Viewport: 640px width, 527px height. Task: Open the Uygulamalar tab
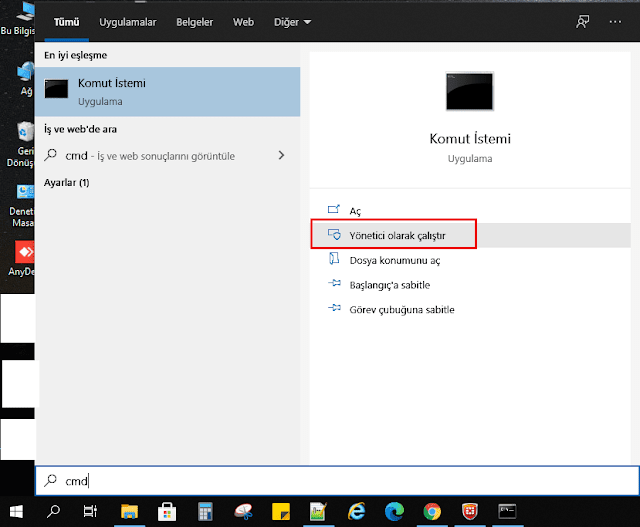[x=128, y=22]
